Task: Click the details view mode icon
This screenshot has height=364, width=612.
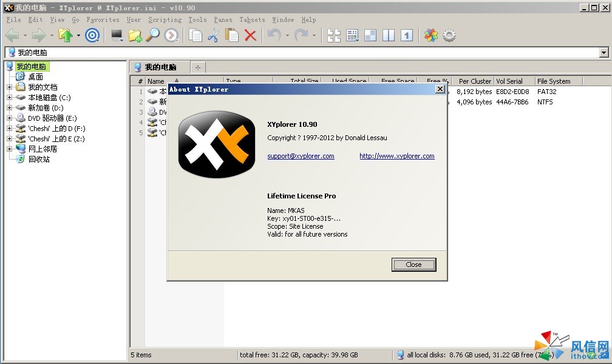Action: (352, 36)
